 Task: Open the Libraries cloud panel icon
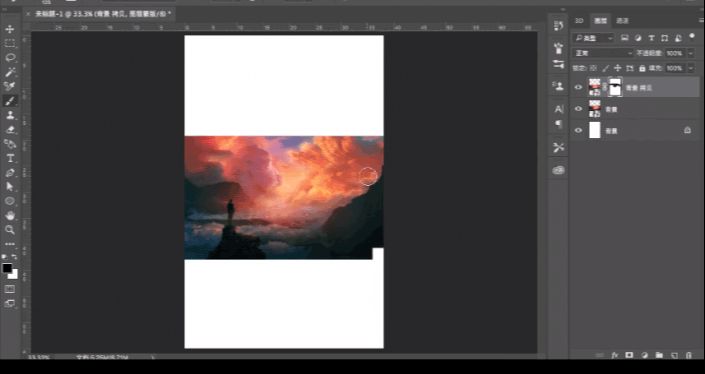pos(558,170)
